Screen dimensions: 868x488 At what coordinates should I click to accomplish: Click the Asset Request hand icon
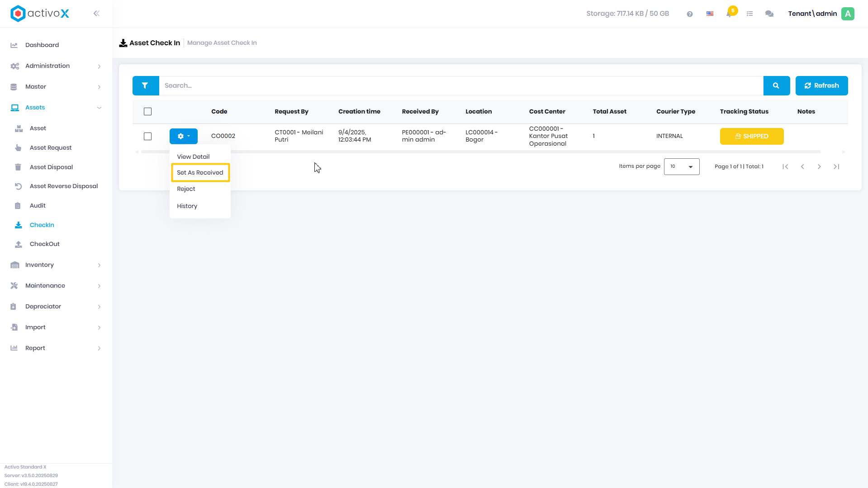[18, 148]
